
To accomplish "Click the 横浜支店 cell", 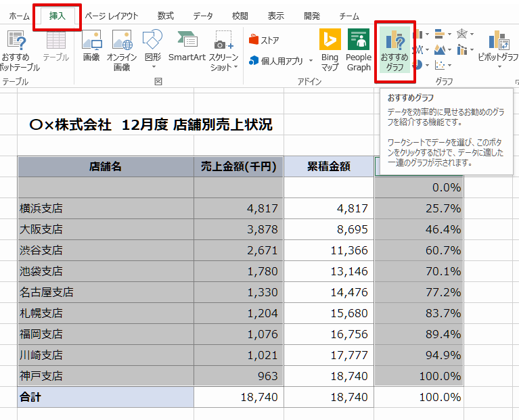I will pos(106,208).
